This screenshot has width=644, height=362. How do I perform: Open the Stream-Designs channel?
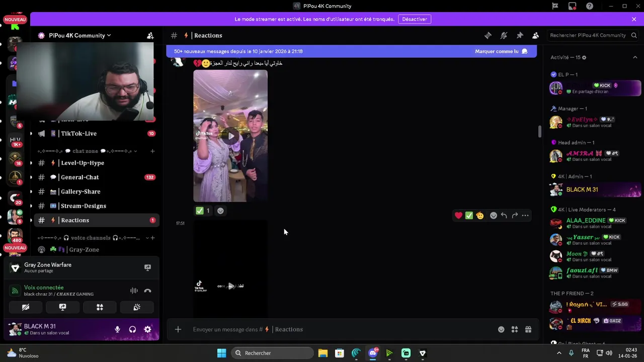click(x=83, y=206)
